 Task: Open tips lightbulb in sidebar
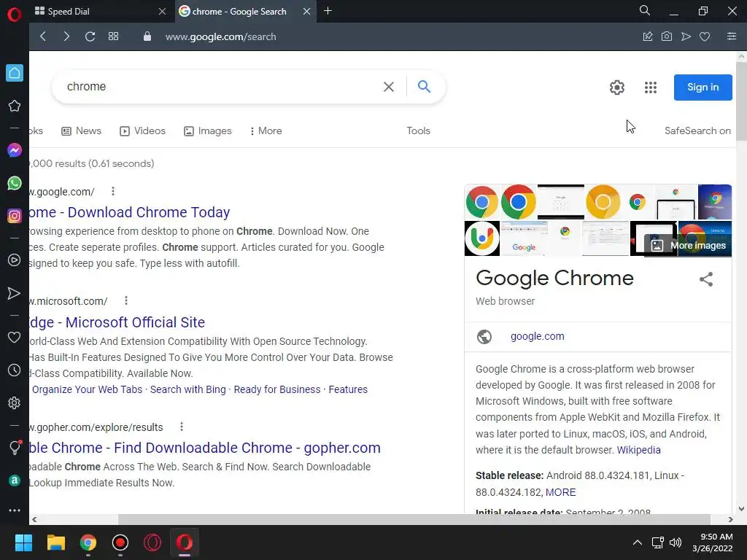(15, 447)
